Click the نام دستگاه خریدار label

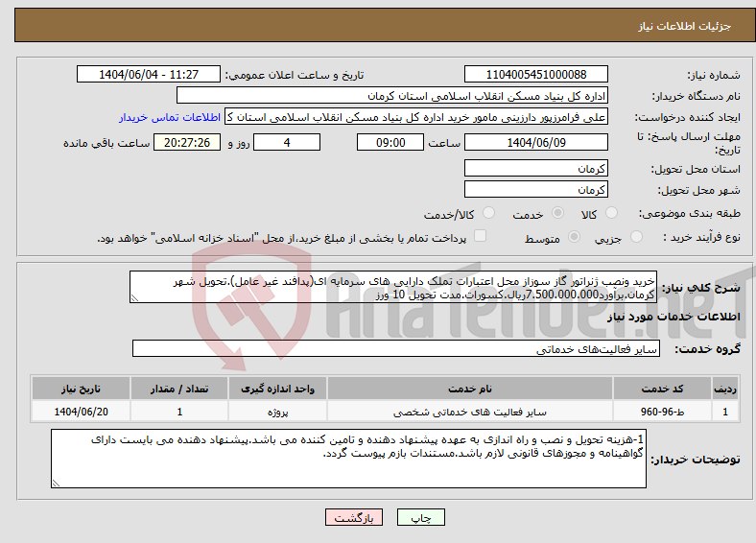(x=697, y=97)
